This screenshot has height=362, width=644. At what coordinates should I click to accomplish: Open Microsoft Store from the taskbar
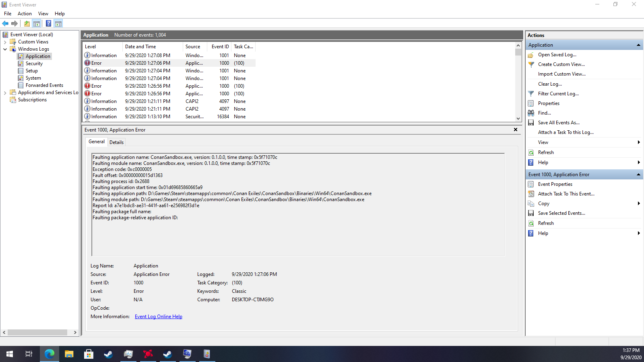[x=89, y=354]
